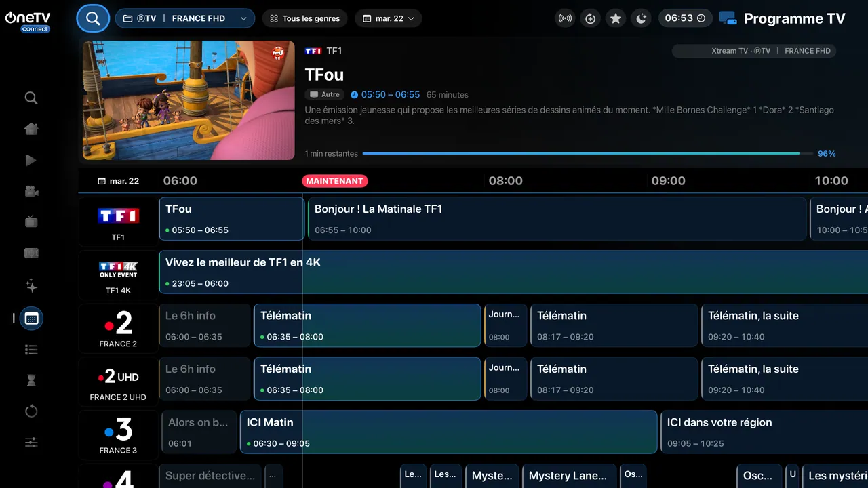
Task: Open the FRANCE FHD playlist dropdown
Action: pyautogui.click(x=185, y=18)
